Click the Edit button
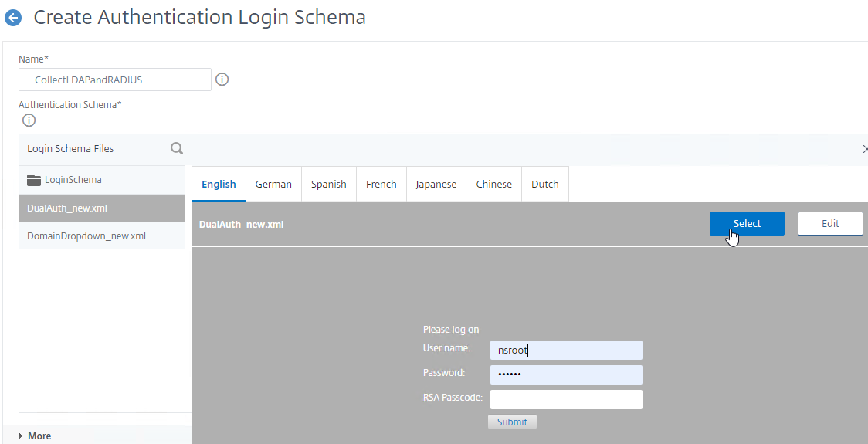The image size is (868, 444). click(x=829, y=224)
